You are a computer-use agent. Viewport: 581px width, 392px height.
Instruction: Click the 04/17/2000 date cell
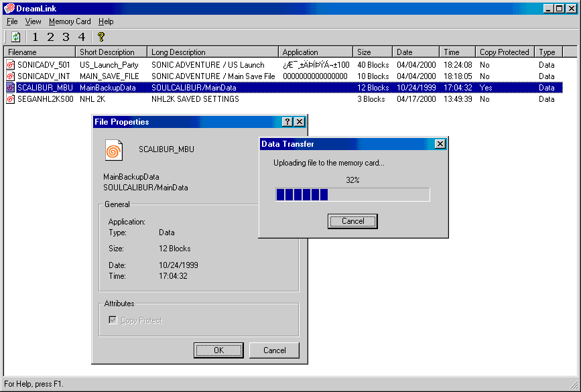click(x=416, y=99)
